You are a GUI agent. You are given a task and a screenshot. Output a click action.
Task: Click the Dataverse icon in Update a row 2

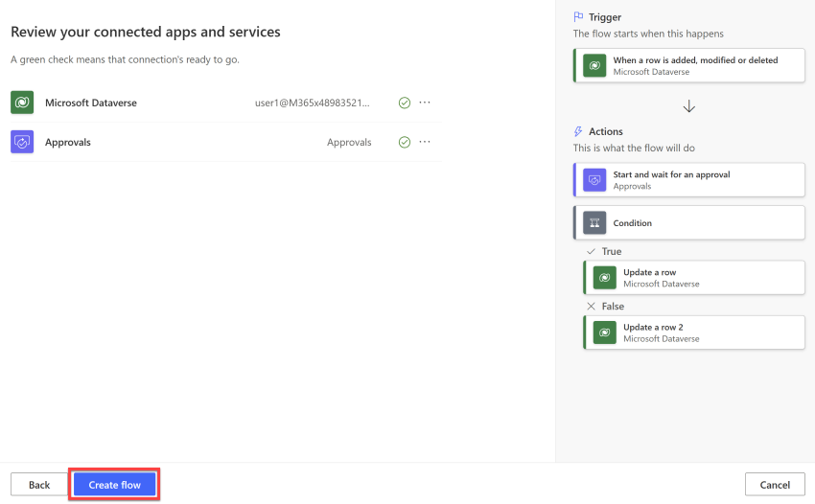[x=605, y=332]
